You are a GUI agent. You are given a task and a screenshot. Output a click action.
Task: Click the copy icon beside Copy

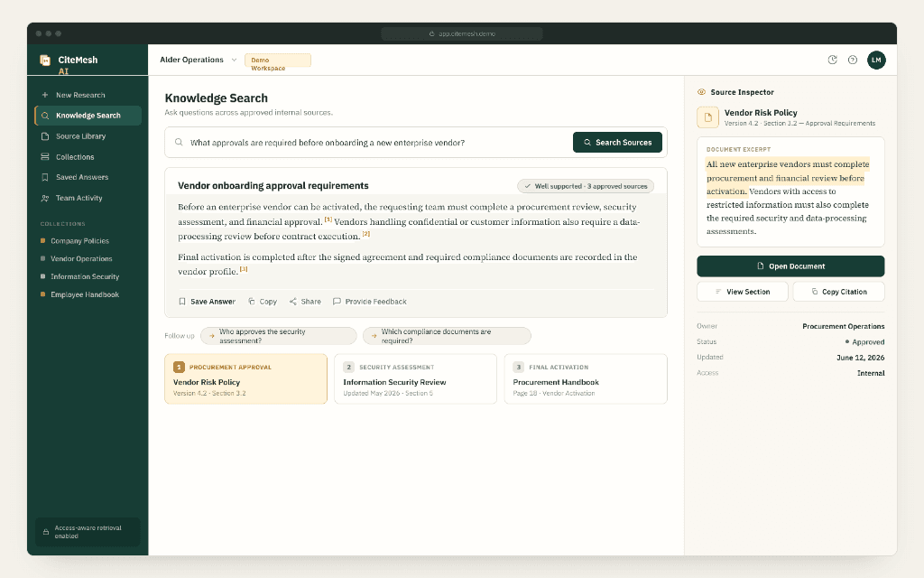click(252, 302)
